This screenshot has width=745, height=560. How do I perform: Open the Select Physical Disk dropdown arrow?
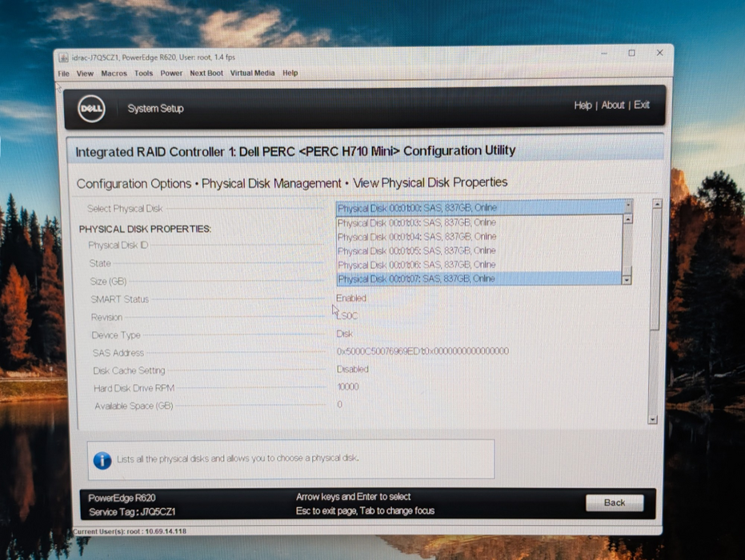[627, 206]
